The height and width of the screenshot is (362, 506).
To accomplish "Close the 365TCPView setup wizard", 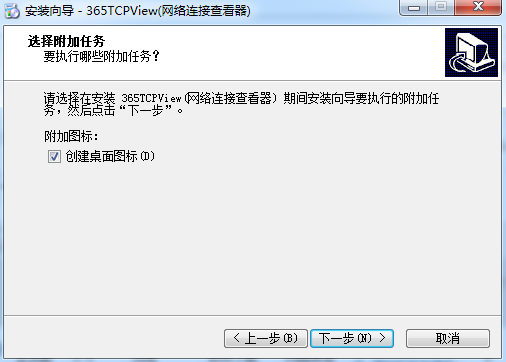I will click(478, 7).
